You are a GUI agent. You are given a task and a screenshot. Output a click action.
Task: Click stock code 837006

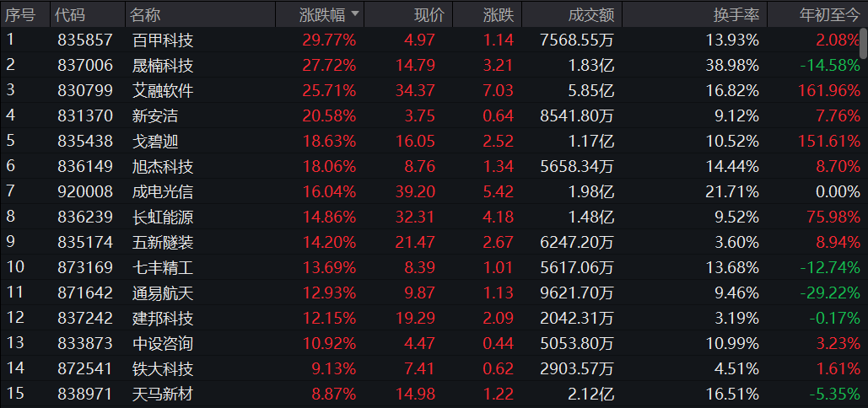click(84, 65)
